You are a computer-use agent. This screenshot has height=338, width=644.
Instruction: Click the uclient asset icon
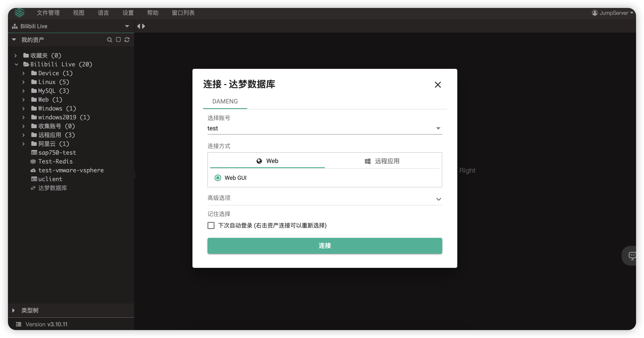coord(34,179)
